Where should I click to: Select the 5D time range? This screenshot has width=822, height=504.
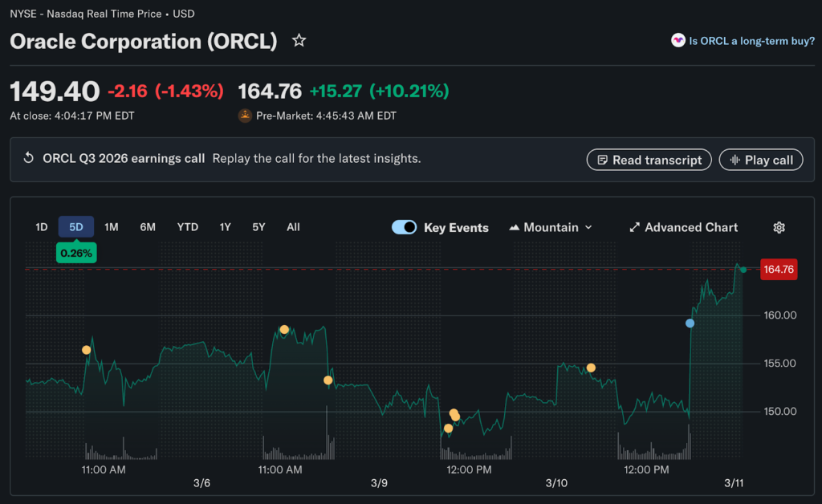point(76,227)
